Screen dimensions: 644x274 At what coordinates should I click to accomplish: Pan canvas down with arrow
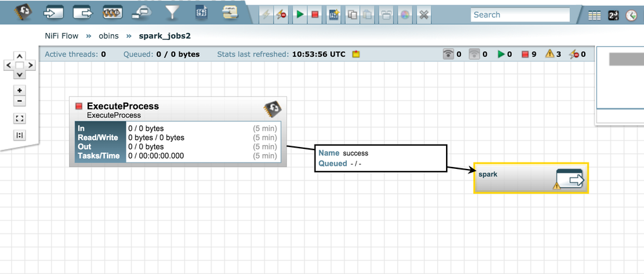pos(20,75)
